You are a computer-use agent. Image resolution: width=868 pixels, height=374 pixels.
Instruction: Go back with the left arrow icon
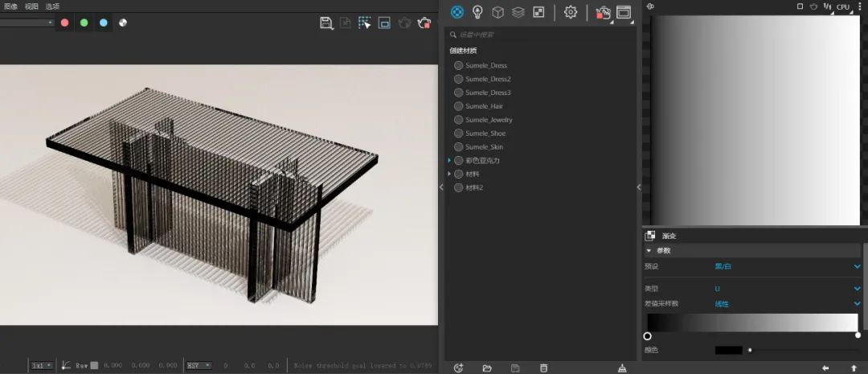coord(825,368)
